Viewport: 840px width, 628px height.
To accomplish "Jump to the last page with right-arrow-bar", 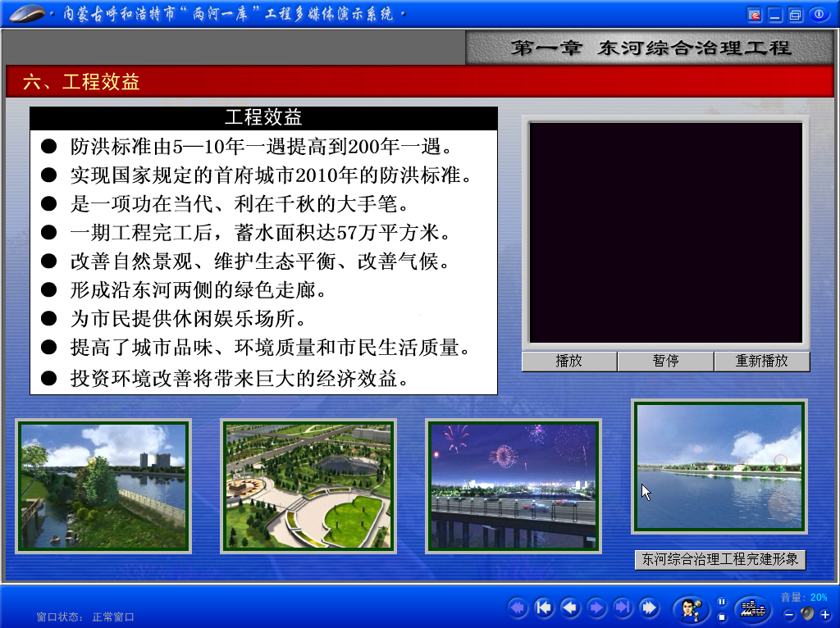I will (x=623, y=608).
